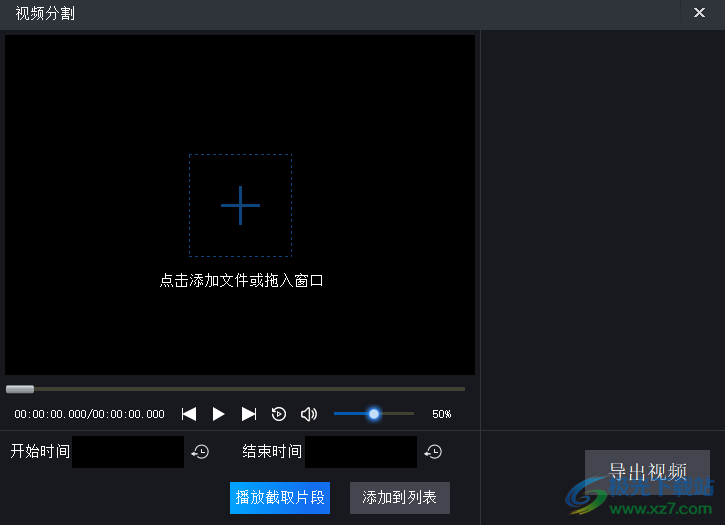Click the 导出视频 button
Image resolution: width=725 pixels, height=525 pixels.
click(x=647, y=472)
